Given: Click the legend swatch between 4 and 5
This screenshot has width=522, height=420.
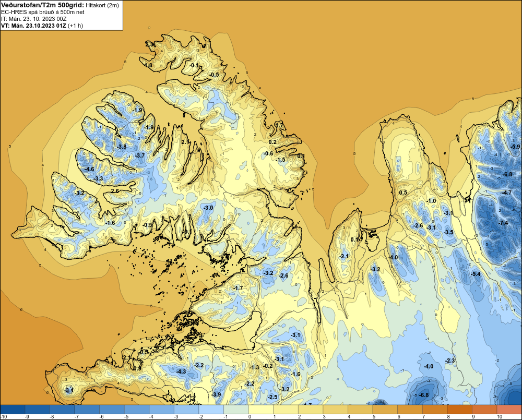Looking at the screenshot, I should [x=361, y=410].
